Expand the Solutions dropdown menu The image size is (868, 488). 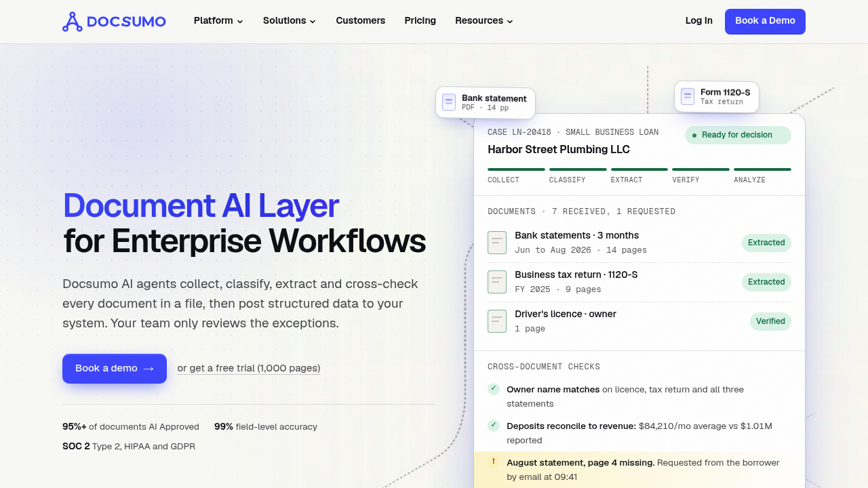coord(290,21)
